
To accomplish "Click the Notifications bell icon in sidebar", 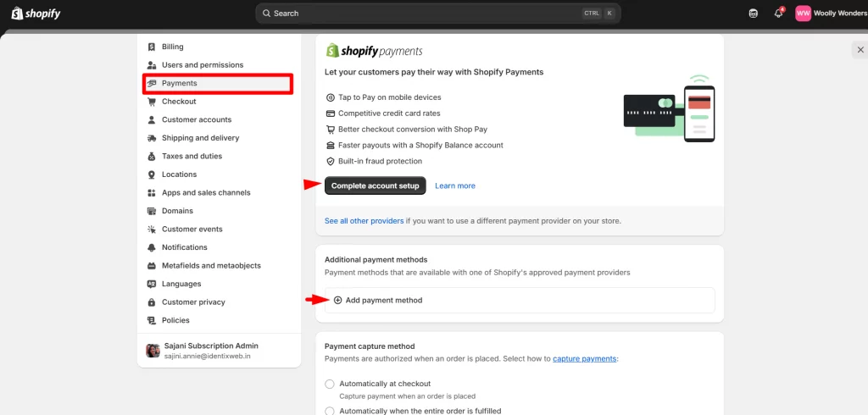I will pos(151,248).
